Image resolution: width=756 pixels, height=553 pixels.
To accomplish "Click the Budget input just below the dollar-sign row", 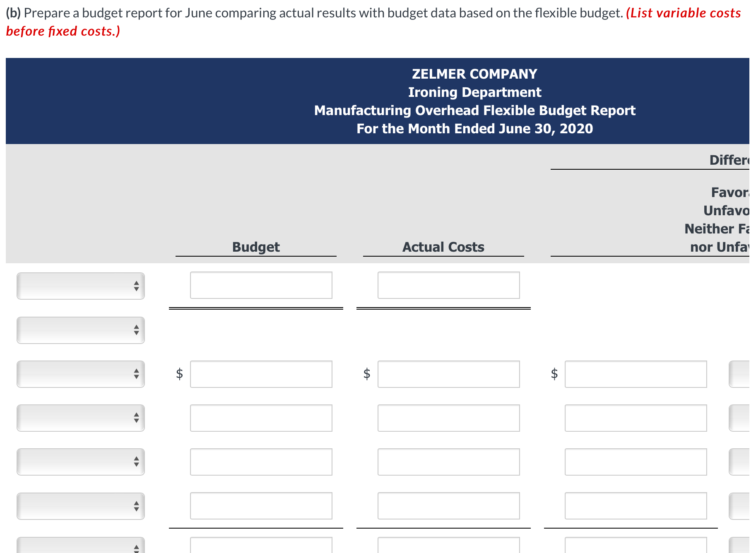I will point(261,418).
